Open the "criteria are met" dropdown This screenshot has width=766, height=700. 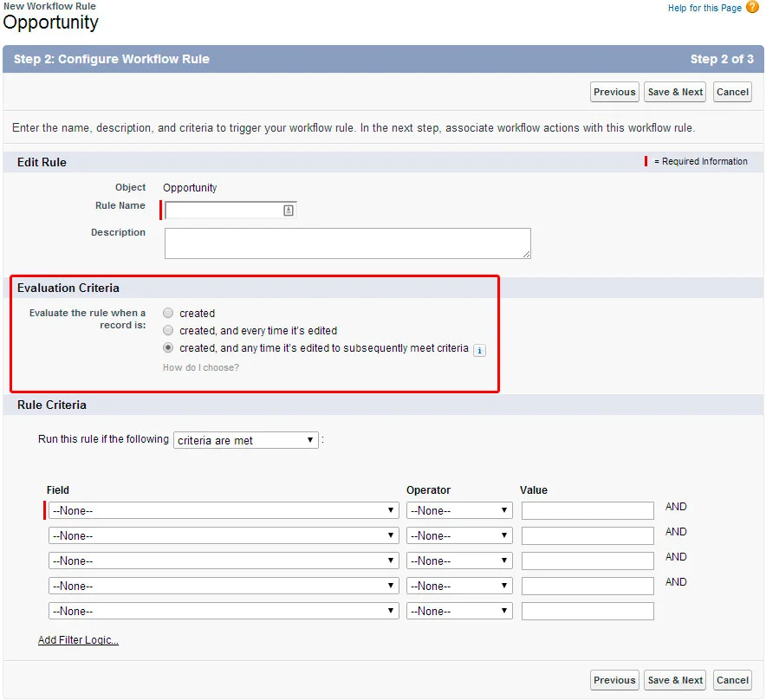click(245, 440)
